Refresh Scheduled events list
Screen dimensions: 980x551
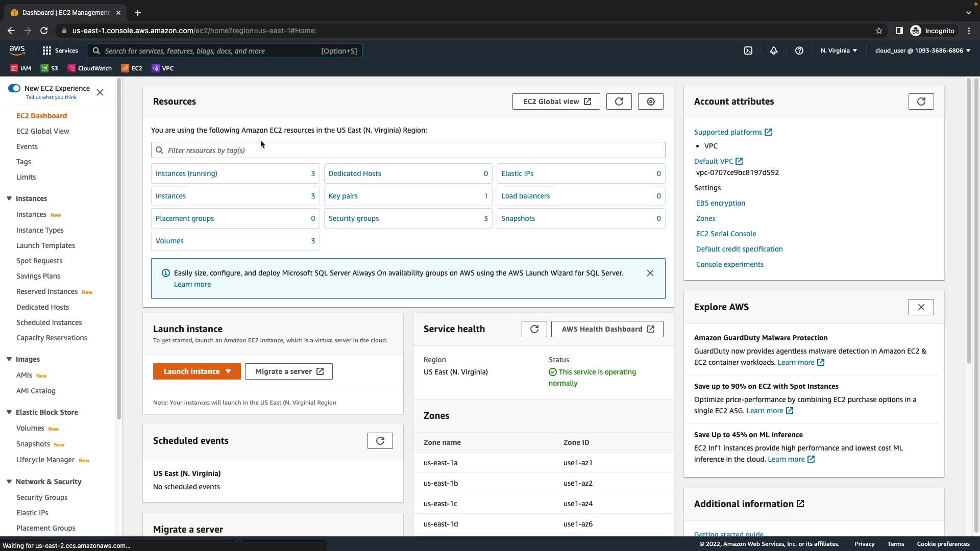point(380,441)
